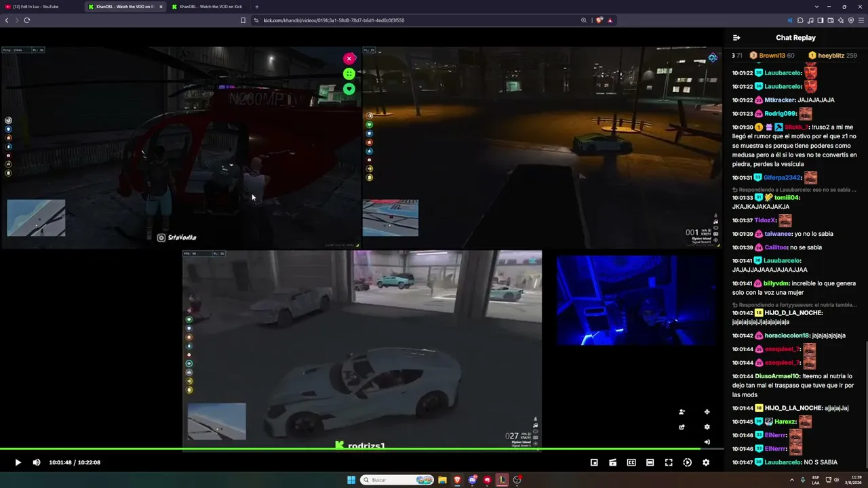Open the VPN shield button
The width and height of the screenshot is (868, 488).
pyautogui.click(x=851, y=20)
